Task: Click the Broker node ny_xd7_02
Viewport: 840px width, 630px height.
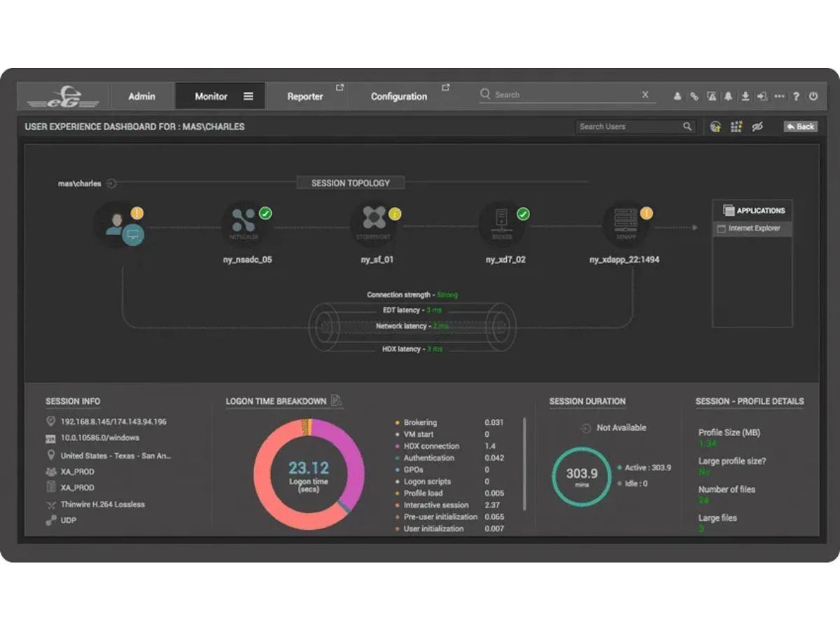Action: [x=502, y=224]
